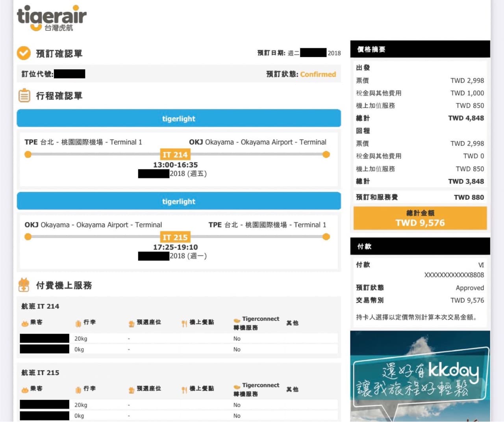
Task: Click 20kg baggage cell under flight IT 214
Action: coord(81,338)
